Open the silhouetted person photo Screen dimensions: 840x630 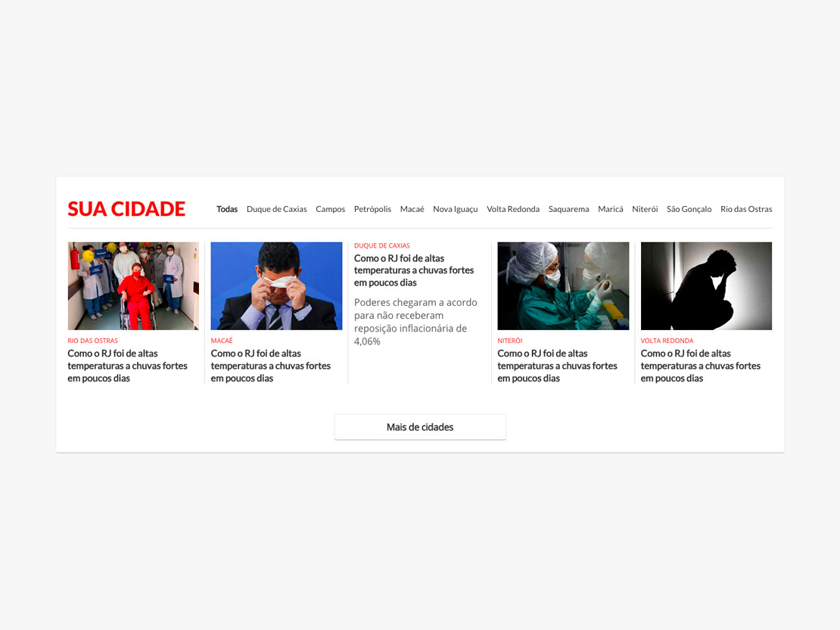click(706, 285)
